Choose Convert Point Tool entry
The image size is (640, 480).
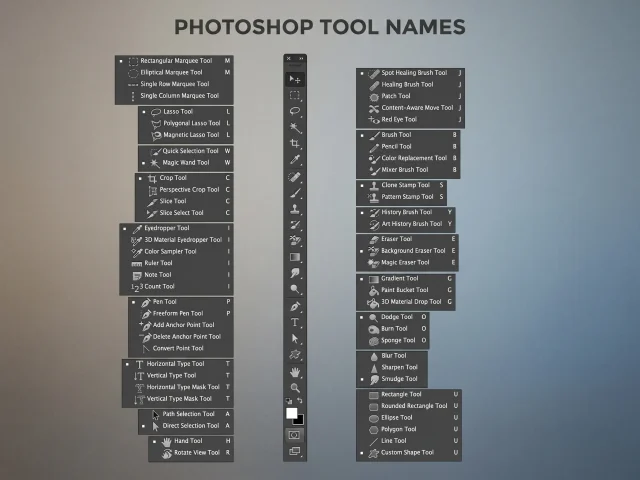tap(181, 349)
